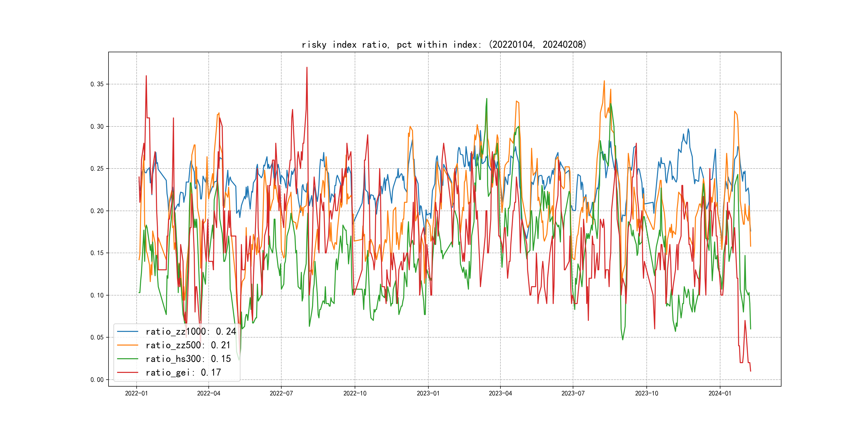Click the 0.00 y-axis tick label
The image size is (868, 434).
coord(97,380)
